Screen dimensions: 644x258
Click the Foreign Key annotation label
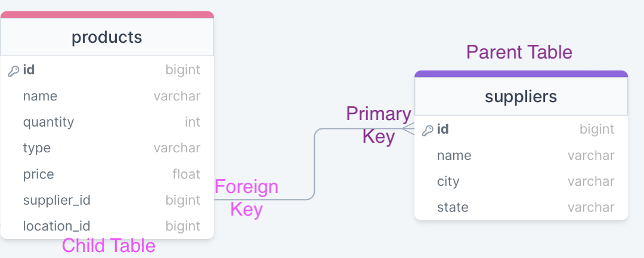[246, 198]
